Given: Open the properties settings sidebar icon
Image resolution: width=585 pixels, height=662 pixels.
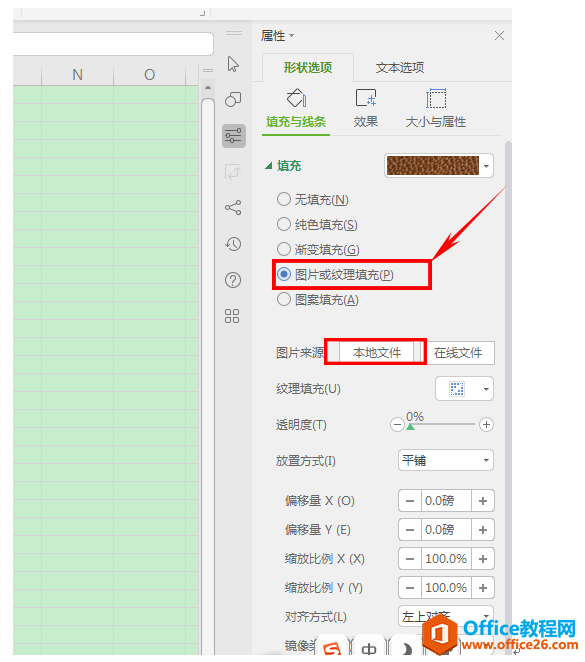Looking at the screenshot, I should coord(233,136).
